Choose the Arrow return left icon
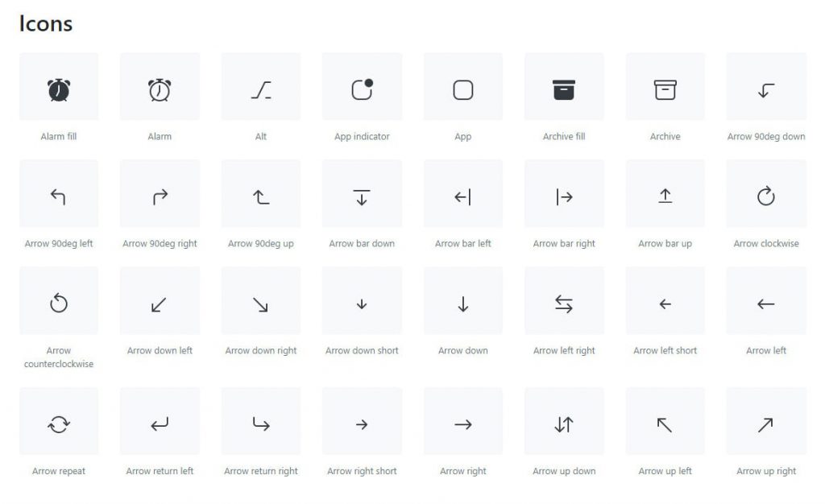This screenshot has height=504, width=825. tap(160, 423)
